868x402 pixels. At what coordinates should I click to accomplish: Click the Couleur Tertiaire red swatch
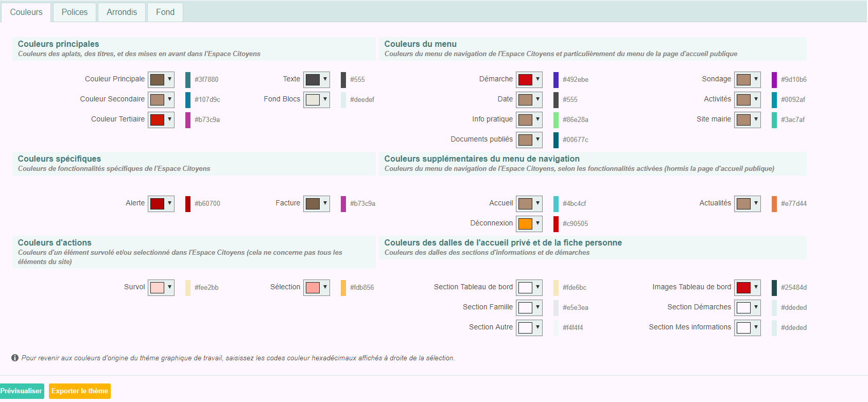(157, 119)
